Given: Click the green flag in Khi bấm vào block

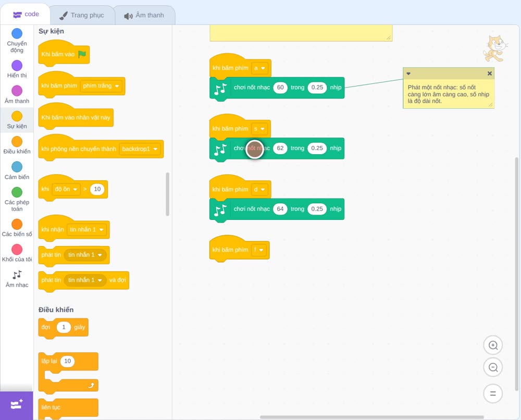Looking at the screenshot, I should point(82,54).
